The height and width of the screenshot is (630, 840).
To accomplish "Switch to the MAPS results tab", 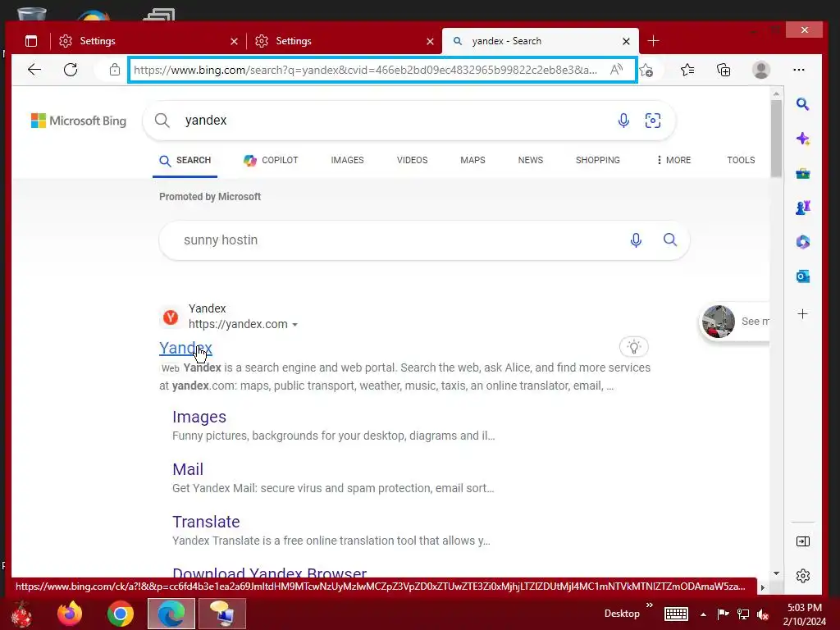I will pos(472,160).
